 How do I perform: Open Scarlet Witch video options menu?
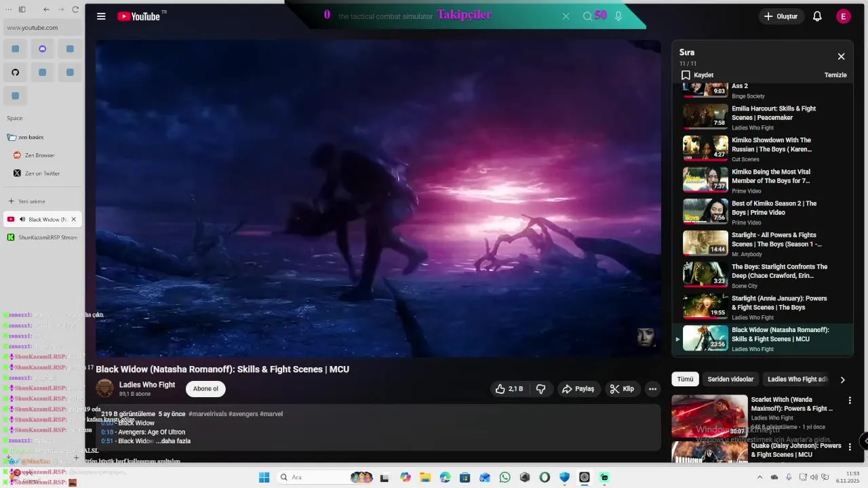[850, 401]
